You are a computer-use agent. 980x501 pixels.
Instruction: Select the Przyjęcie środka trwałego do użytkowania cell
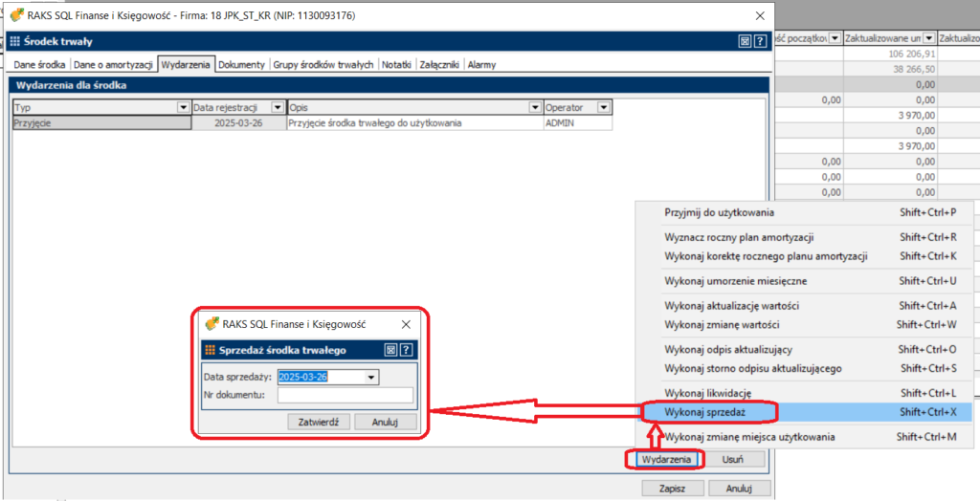point(415,123)
